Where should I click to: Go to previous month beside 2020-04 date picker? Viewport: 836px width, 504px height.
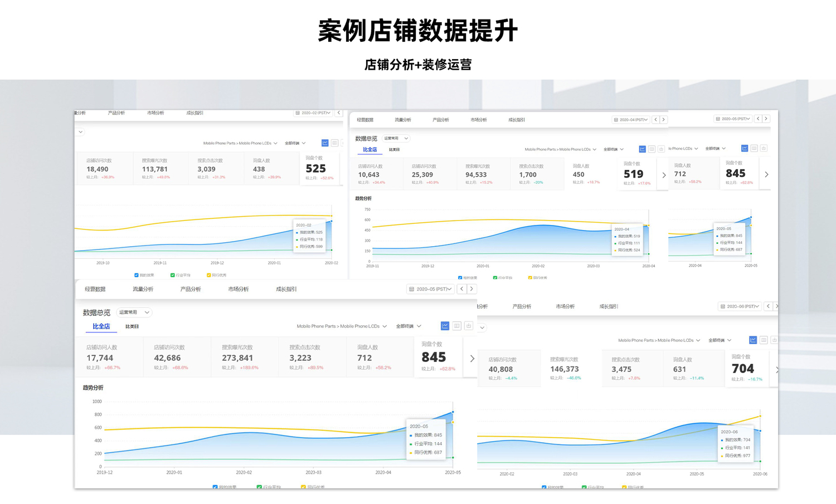click(655, 120)
